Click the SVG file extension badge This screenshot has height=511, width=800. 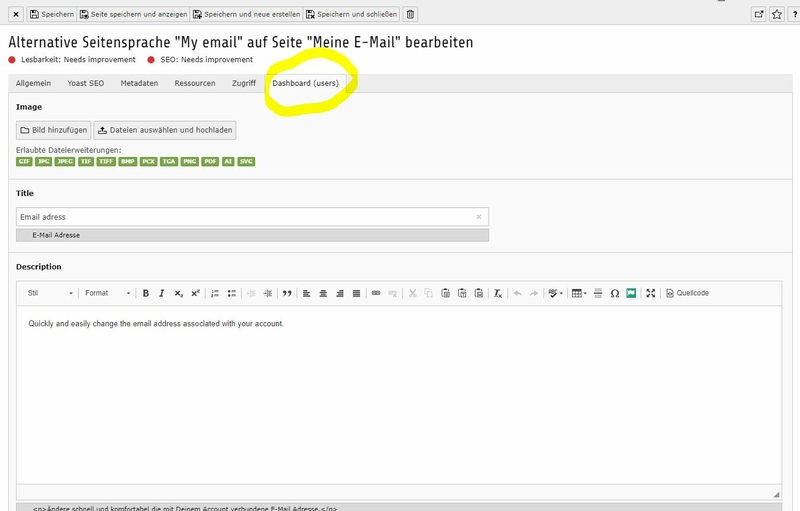pos(246,162)
